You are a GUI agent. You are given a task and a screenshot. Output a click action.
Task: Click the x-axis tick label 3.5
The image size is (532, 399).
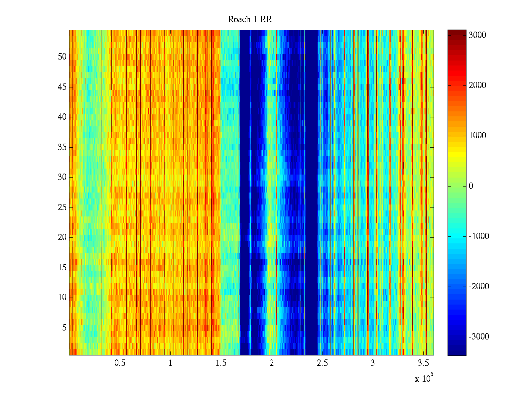click(x=423, y=363)
